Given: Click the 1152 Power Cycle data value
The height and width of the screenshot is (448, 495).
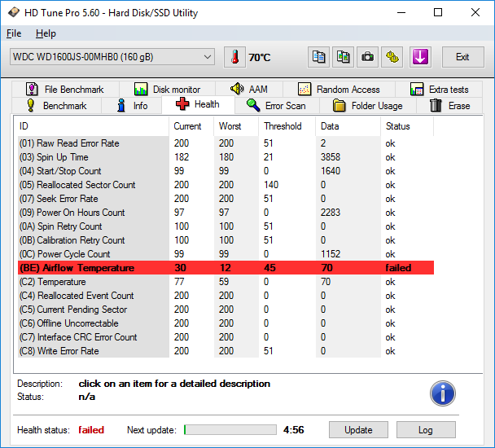Looking at the screenshot, I should point(331,254).
